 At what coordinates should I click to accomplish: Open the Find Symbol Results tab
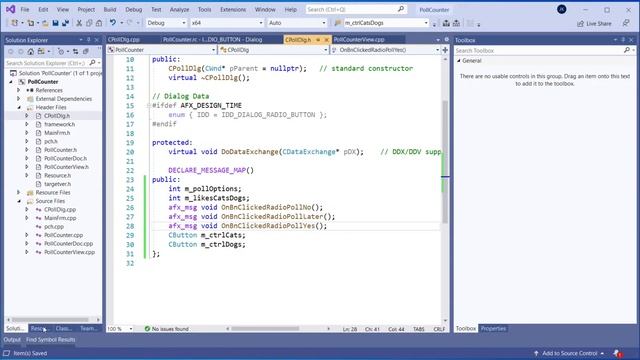click(x=51, y=340)
